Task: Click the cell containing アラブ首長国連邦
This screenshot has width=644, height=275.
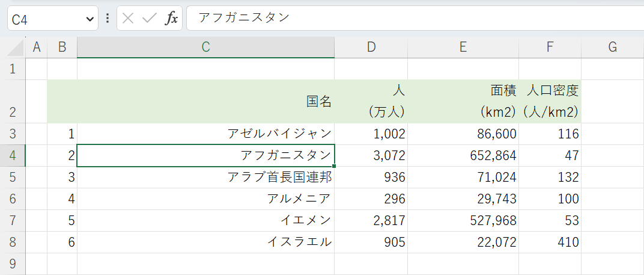Action: pos(205,178)
